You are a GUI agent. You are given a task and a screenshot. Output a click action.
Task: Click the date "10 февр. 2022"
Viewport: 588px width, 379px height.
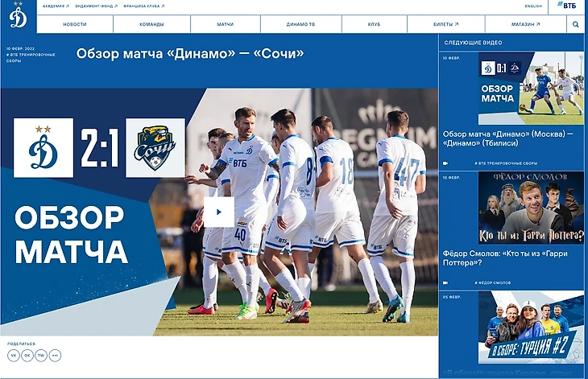click(x=20, y=49)
